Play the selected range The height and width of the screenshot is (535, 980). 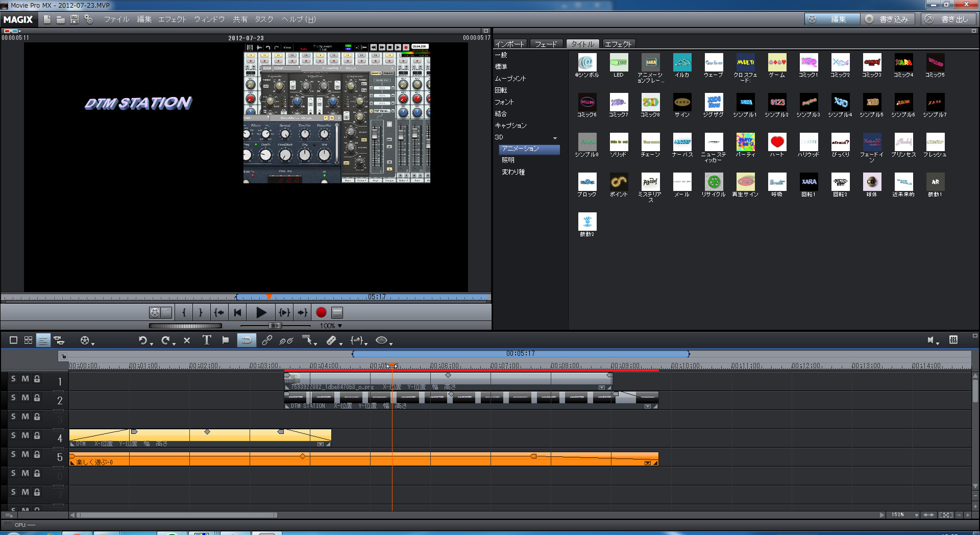pos(284,312)
